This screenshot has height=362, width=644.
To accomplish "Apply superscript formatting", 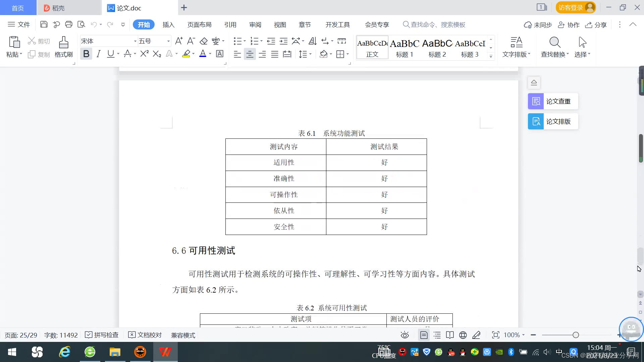I will [x=144, y=54].
